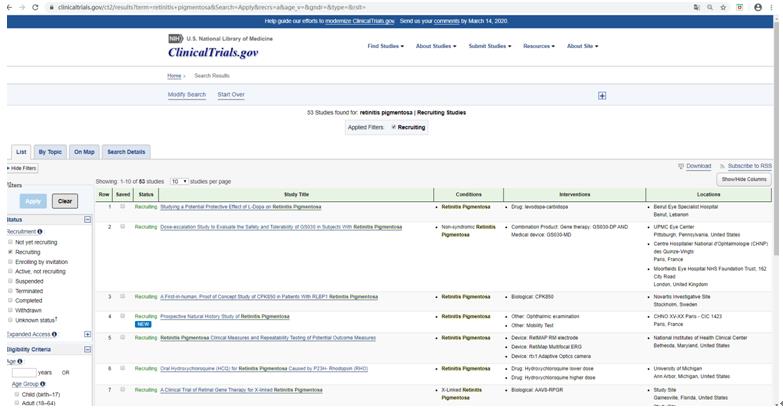Click the ClinicalTrials.gov logo

point(213,52)
